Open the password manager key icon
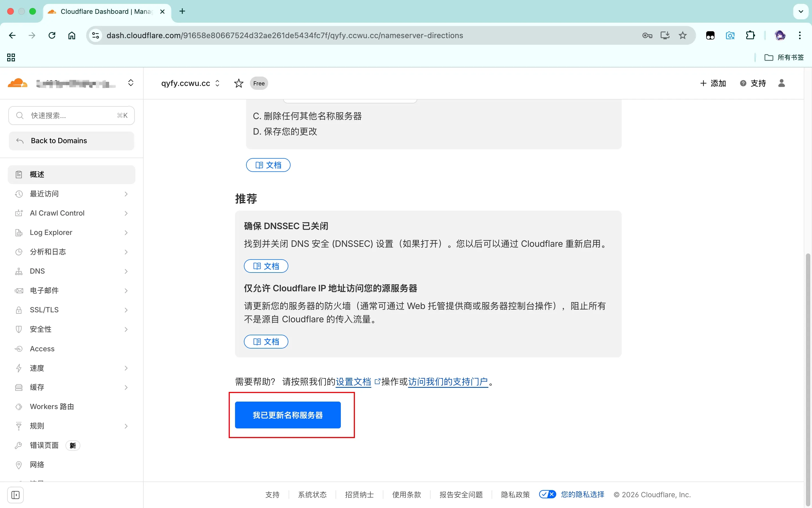This screenshot has width=812, height=508. click(x=647, y=36)
